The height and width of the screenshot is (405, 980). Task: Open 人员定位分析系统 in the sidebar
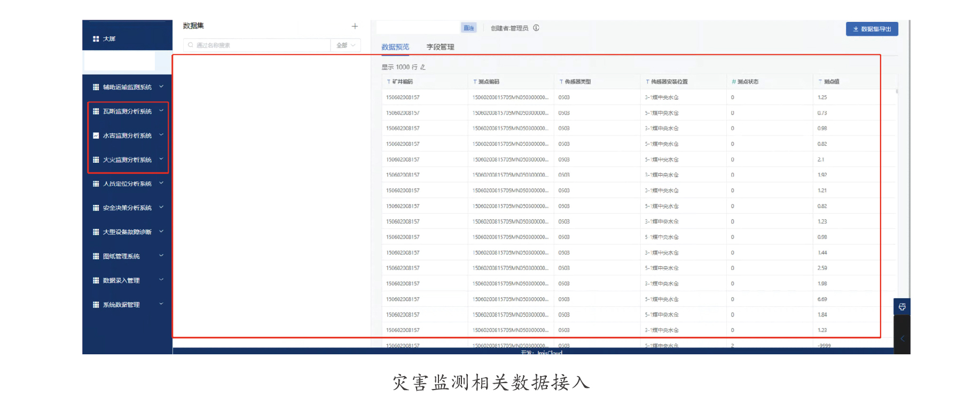coord(127,184)
